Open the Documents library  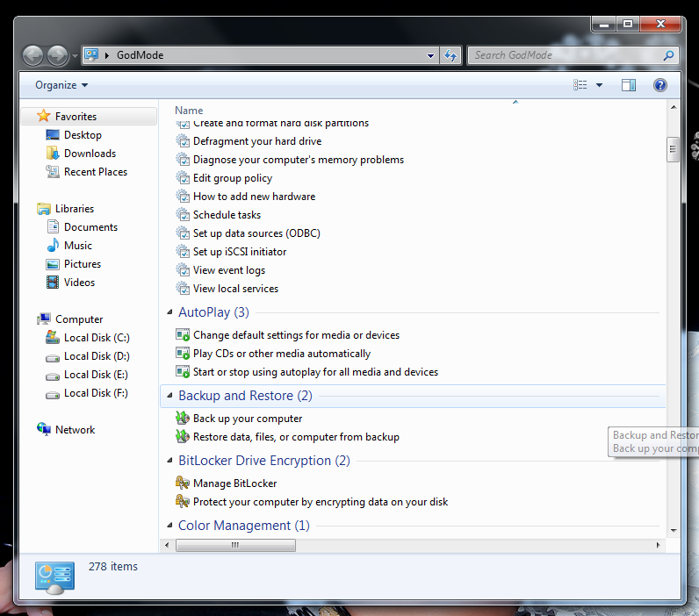coord(90,227)
